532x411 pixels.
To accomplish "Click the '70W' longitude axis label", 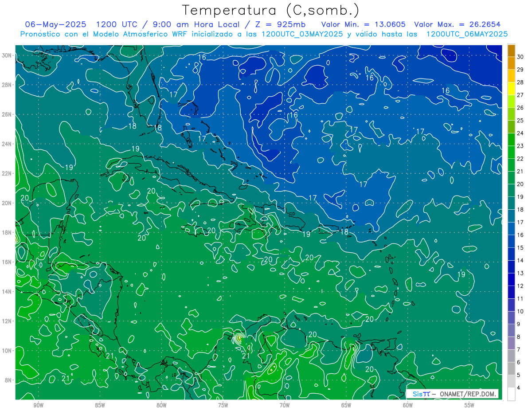I will point(285,405).
